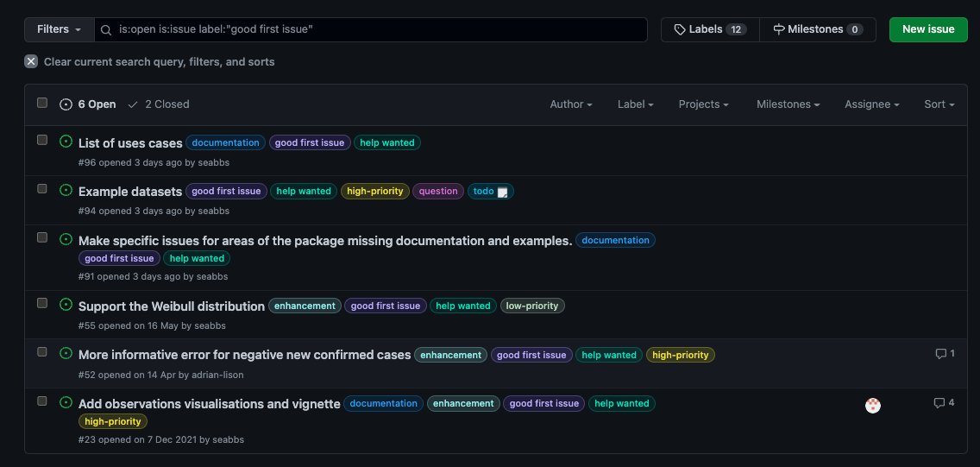
Task: Open the Filters dropdown
Action: click(60, 29)
